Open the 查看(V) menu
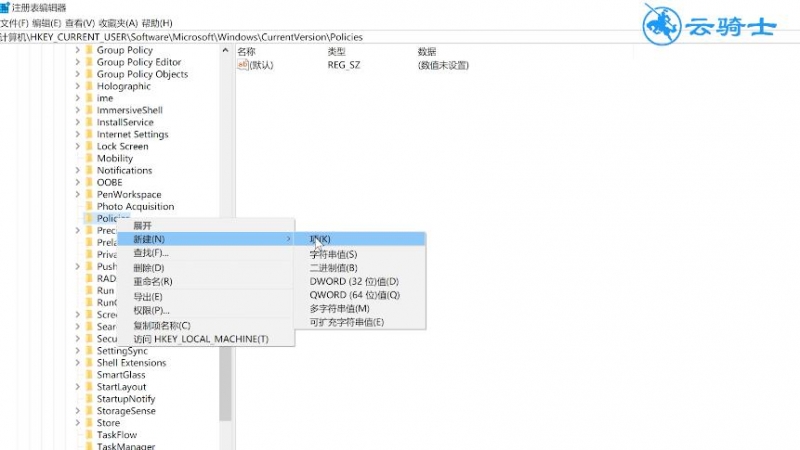This screenshot has width=800, height=450. point(80,23)
